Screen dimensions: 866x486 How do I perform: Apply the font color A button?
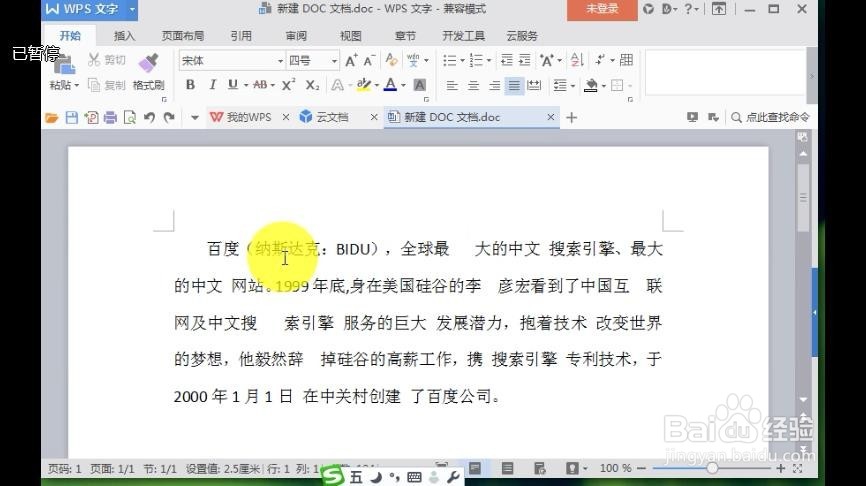(390, 84)
